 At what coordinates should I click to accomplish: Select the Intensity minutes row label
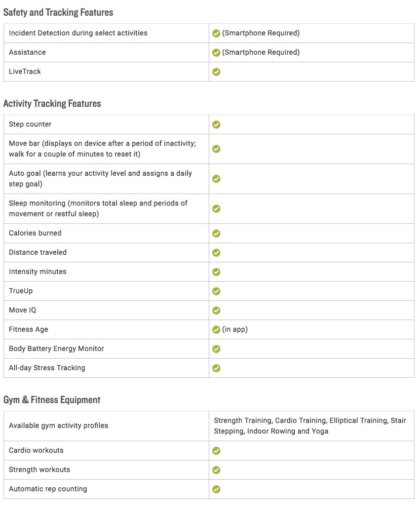click(x=37, y=272)
